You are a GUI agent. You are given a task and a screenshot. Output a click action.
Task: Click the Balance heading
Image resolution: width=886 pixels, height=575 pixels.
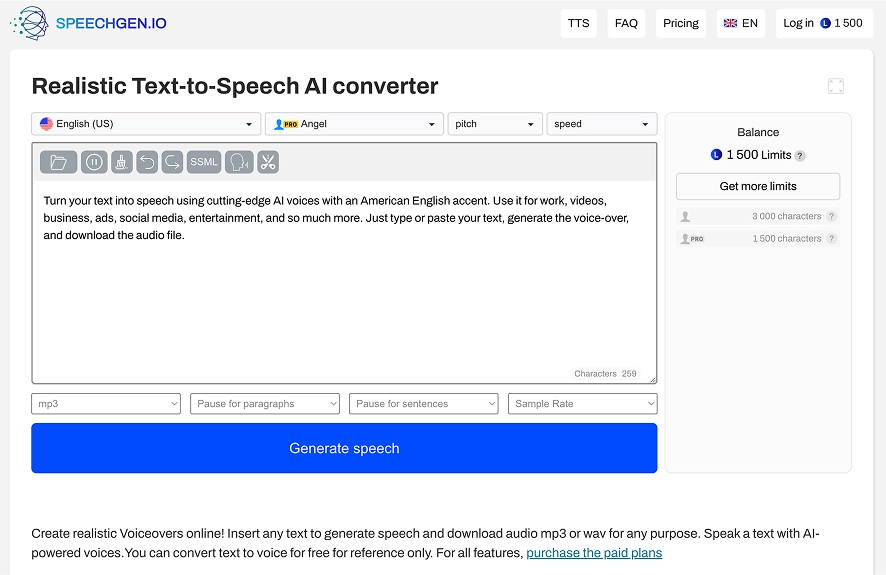coord(758,133)
